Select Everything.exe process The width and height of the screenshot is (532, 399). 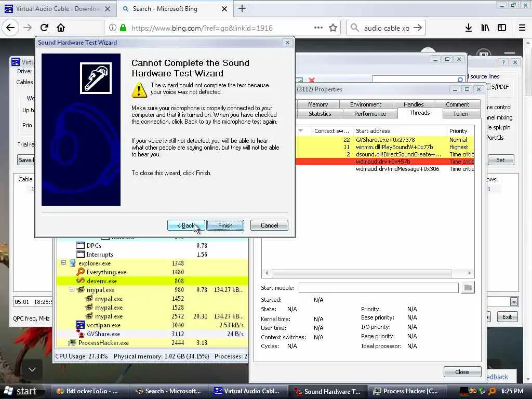point(152,272)
